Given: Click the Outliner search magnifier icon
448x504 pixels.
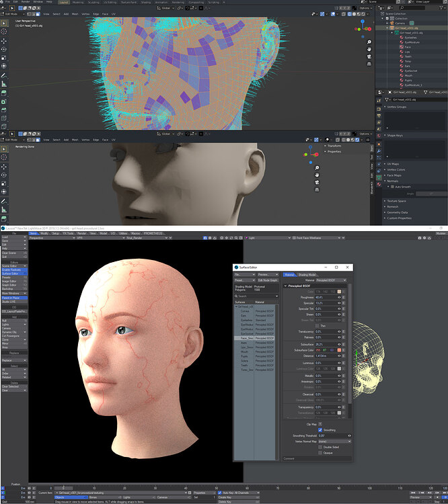Looking at the screenshot, I should click(402, 7).
